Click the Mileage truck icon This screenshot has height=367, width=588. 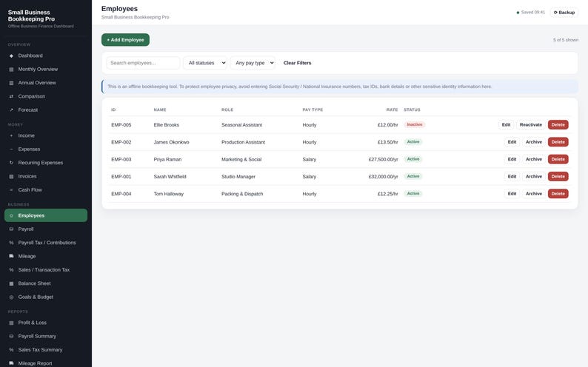(x=11, y=256)
